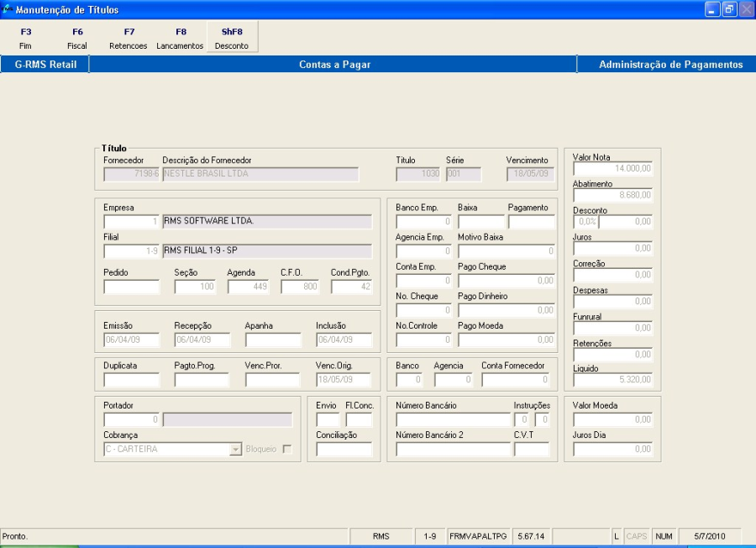The height and width of the screenshot is (548, 756).
Task: Open the F6 Fiscal function
Action: (77, 38)
